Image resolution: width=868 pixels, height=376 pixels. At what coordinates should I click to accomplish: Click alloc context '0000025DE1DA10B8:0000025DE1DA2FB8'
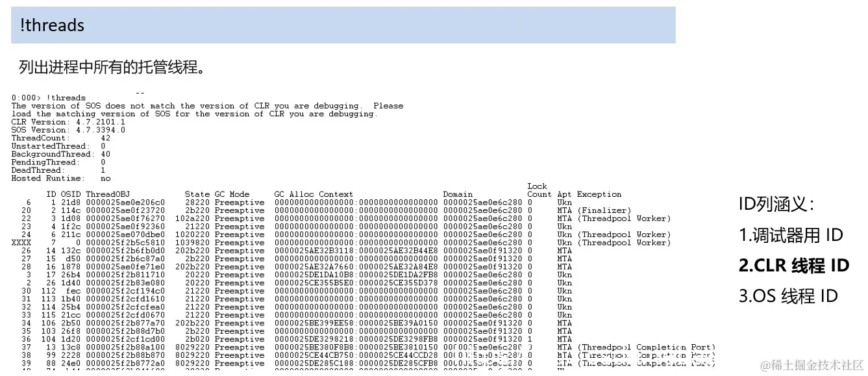pos(356,275)
